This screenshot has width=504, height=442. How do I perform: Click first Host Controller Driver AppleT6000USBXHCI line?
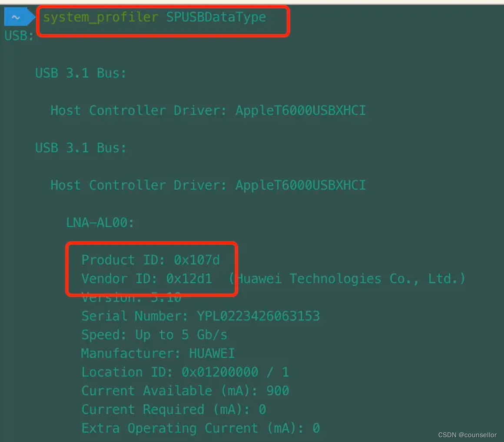pyautogui.click(x=208, y=110)
